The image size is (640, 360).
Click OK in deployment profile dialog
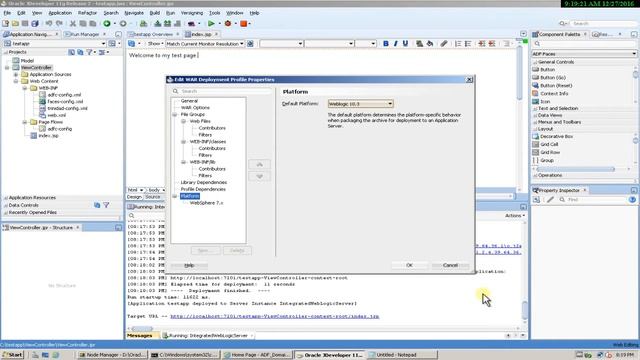click(x=409, y=265)
